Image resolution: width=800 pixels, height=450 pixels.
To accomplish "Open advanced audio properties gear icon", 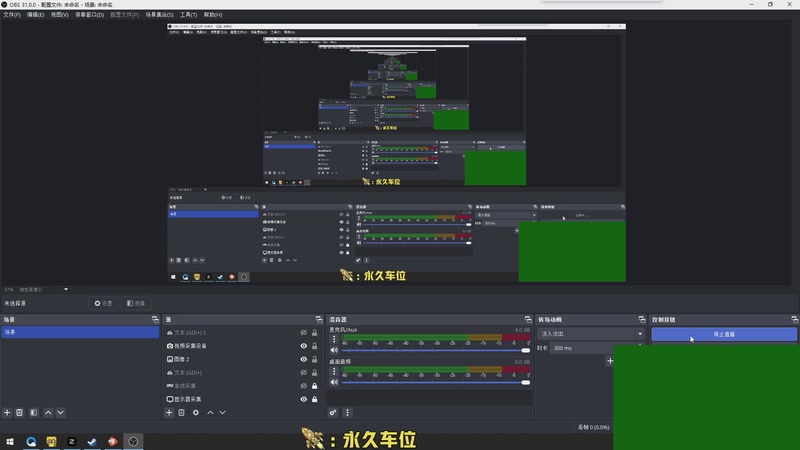I will 333,412.
